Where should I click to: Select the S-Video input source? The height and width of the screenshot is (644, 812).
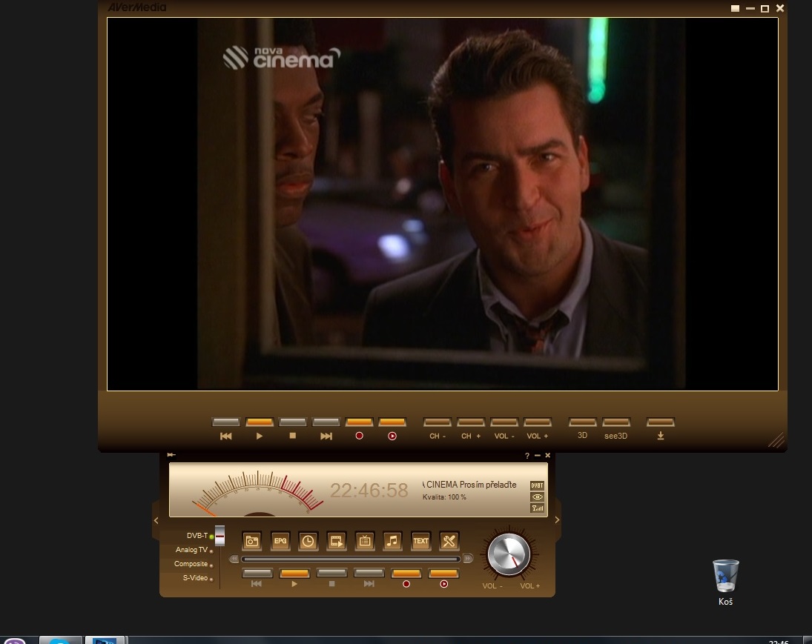(x=196, y=578)
